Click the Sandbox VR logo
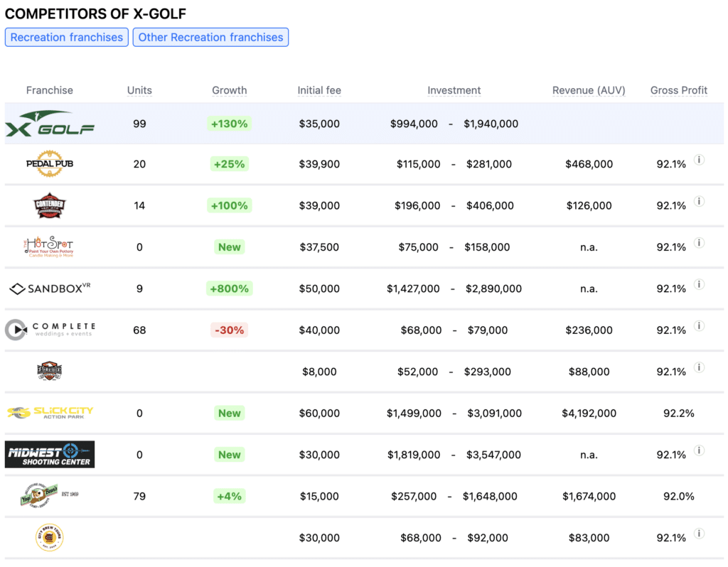The image size is (728, 567). pyautogui.click(x=50, y=288)
